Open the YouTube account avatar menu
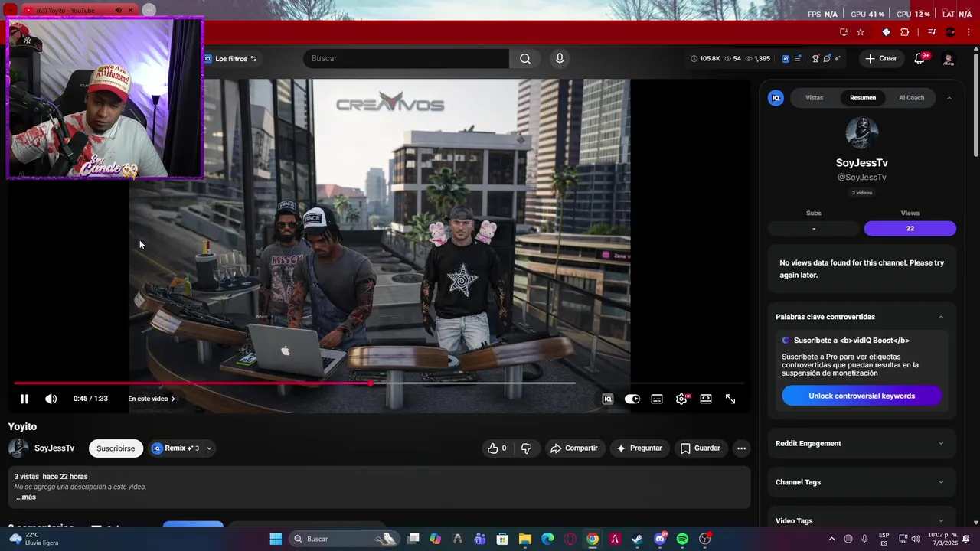The height and width of the screenshot is (551, 980). coord(949,59)
